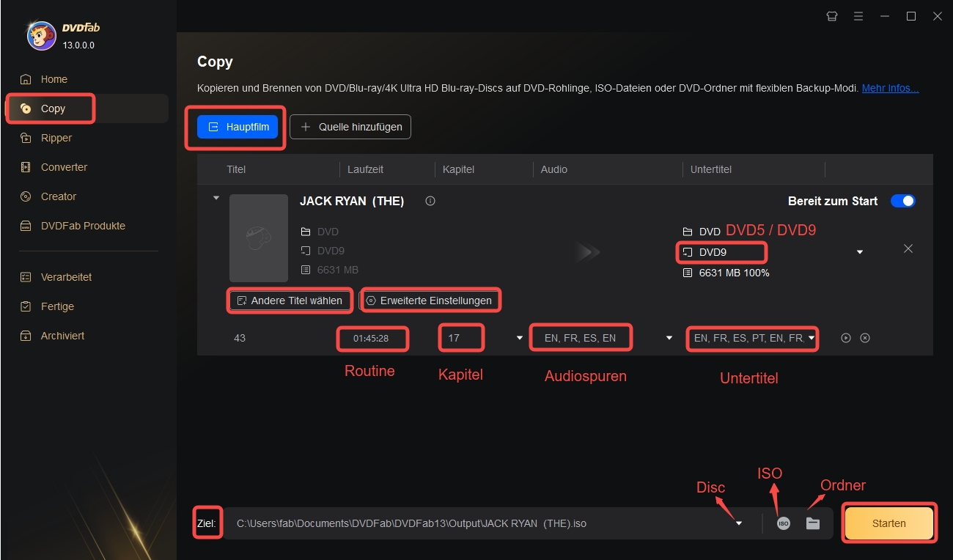
Task: Click the Home house icon
Action: point(26,79)
